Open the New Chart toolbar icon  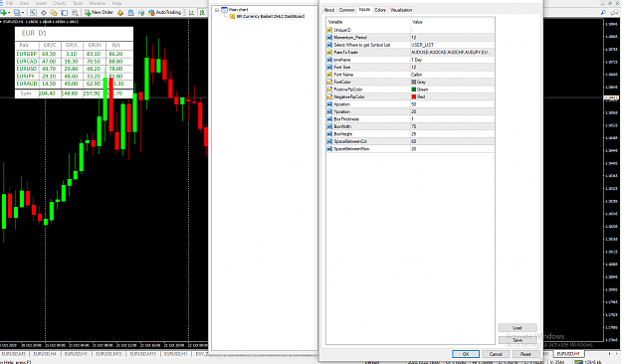[x=4, y=13]
